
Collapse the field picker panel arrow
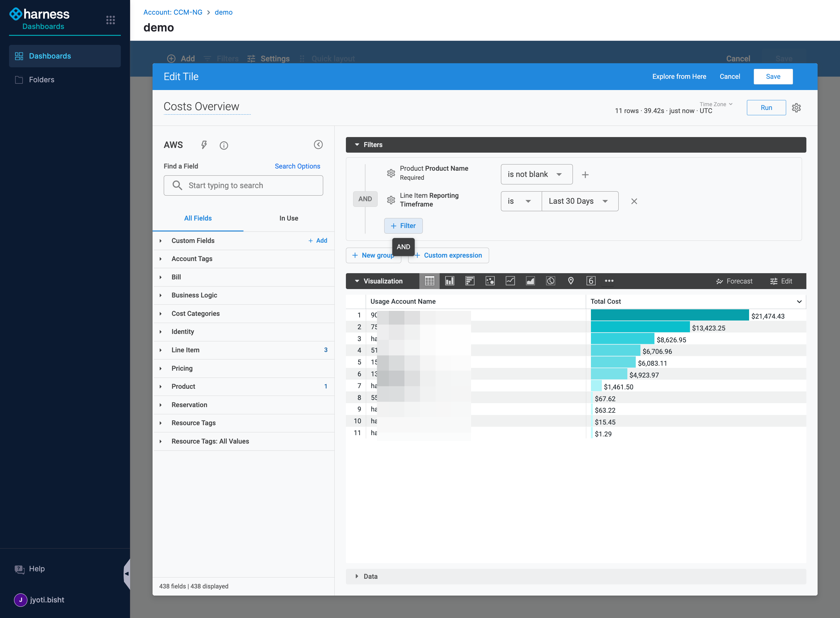pos(318,145)
